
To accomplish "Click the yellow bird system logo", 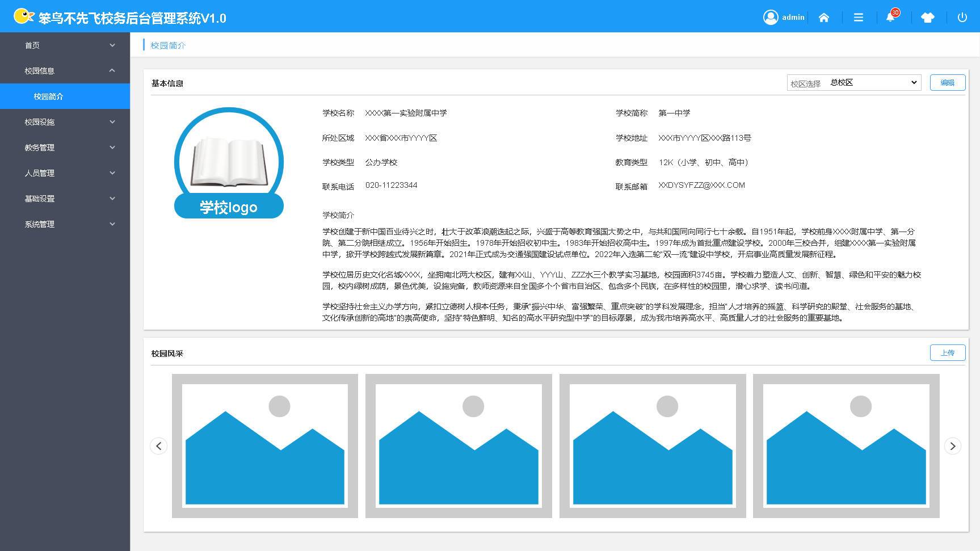I will [x=23, y=16].
